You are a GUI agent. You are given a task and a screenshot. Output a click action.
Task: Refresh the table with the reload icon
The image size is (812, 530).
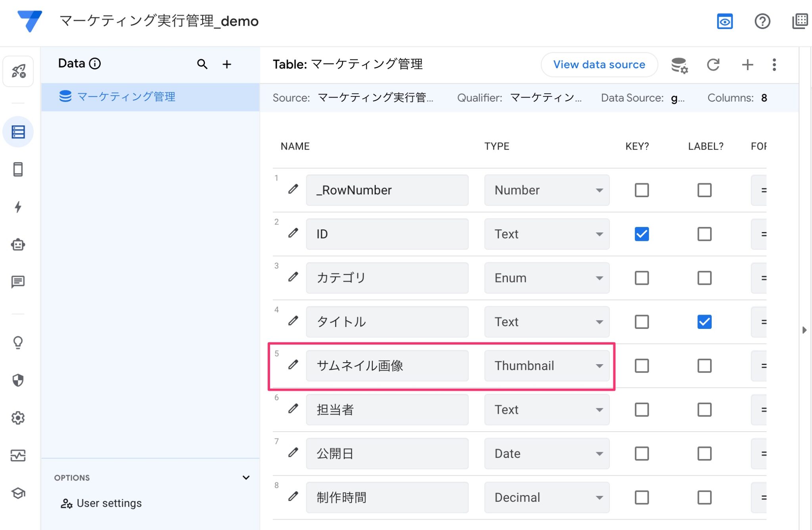point(713,65)
